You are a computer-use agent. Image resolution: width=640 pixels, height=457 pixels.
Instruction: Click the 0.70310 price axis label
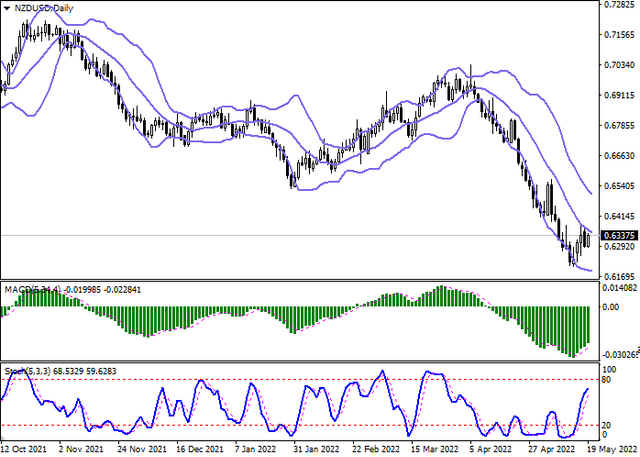point(617,66)
